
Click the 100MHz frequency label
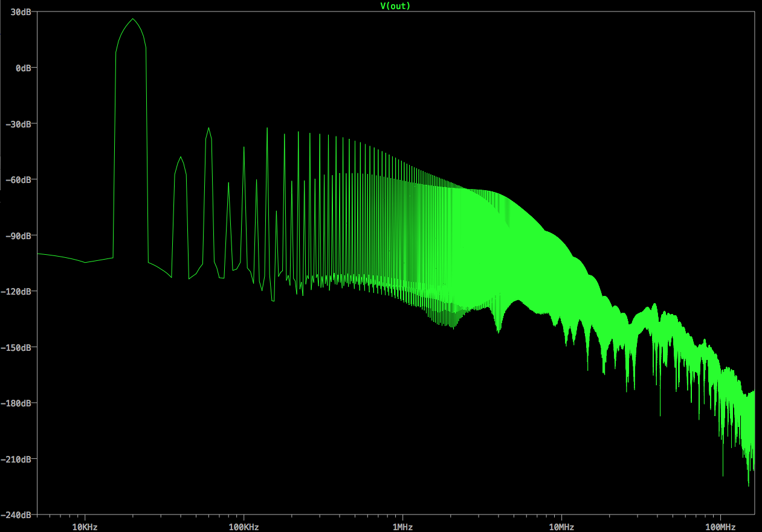pyautogui.click(x=720, y=527)
